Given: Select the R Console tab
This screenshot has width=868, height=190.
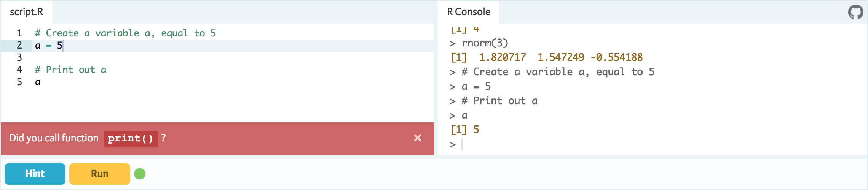Looking at the screenshot, I should pos(469,12).
